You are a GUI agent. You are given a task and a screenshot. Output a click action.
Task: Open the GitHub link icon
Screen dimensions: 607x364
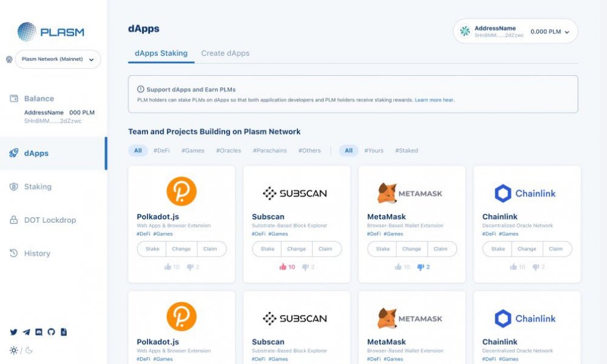pyautogui.click(x=51, y=332)
